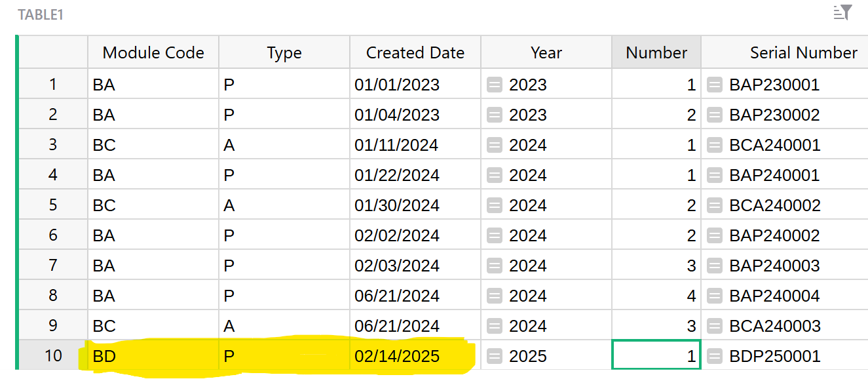Open the sort and filter icon
Image resolution: width=868 pixels, height=379 pixels.
[x=842, y=12]
